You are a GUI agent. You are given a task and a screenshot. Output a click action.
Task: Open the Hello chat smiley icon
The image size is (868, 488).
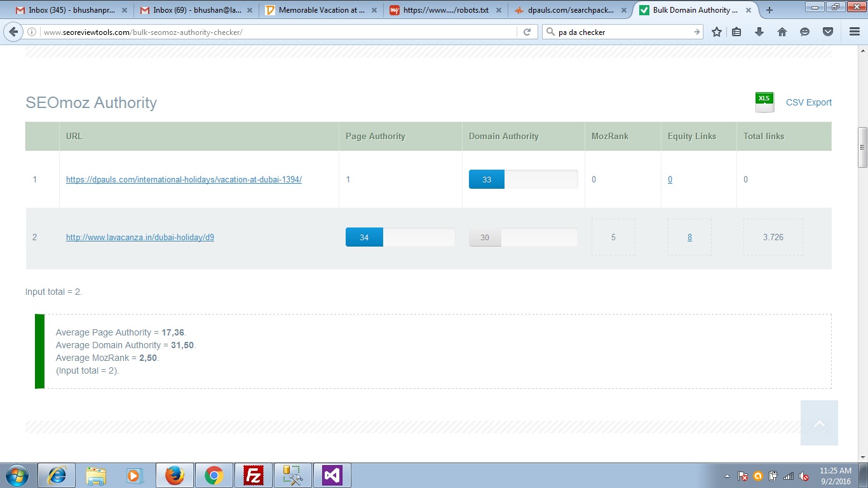coord(805,32)
